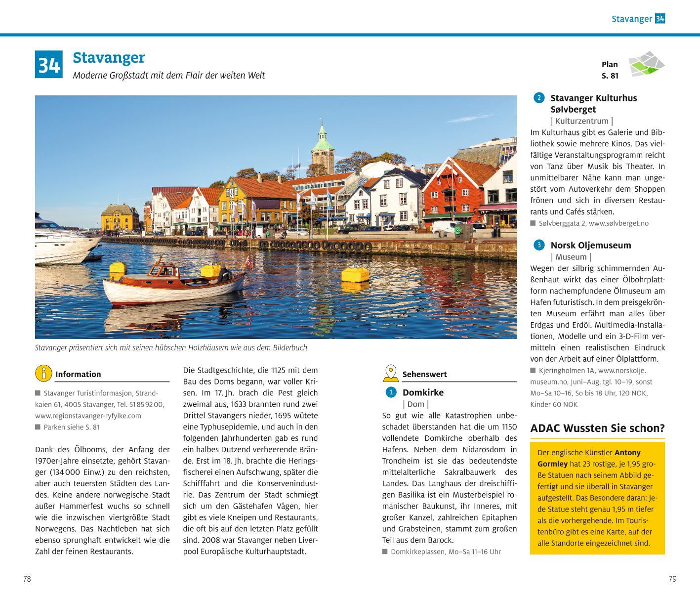Open the www.sølvberget.no website link

click(619, 223)
